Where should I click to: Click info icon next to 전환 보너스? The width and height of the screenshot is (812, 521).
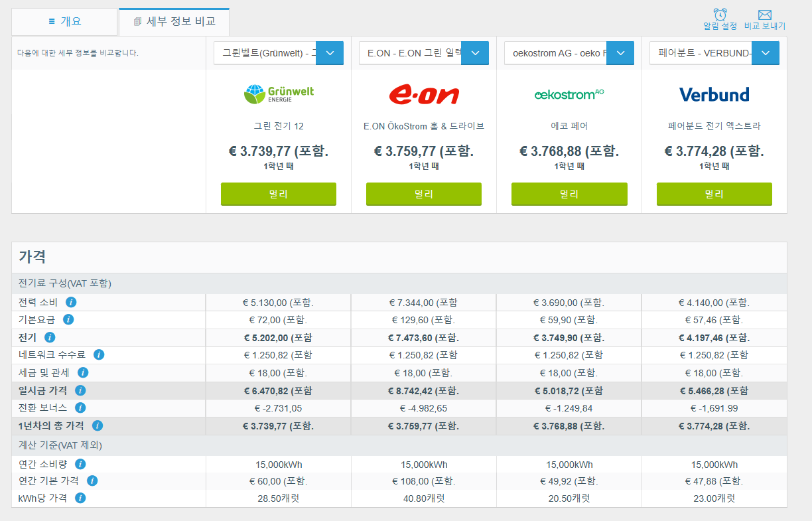click(x=80, y=408)
